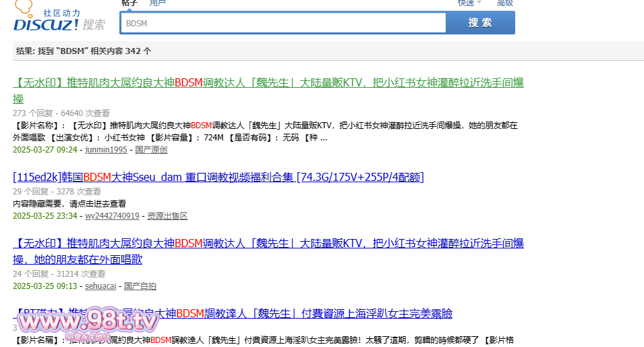This screenshot has height=347, width=644.
Task: Click the Discuz! logo
Action: (46, 25)
